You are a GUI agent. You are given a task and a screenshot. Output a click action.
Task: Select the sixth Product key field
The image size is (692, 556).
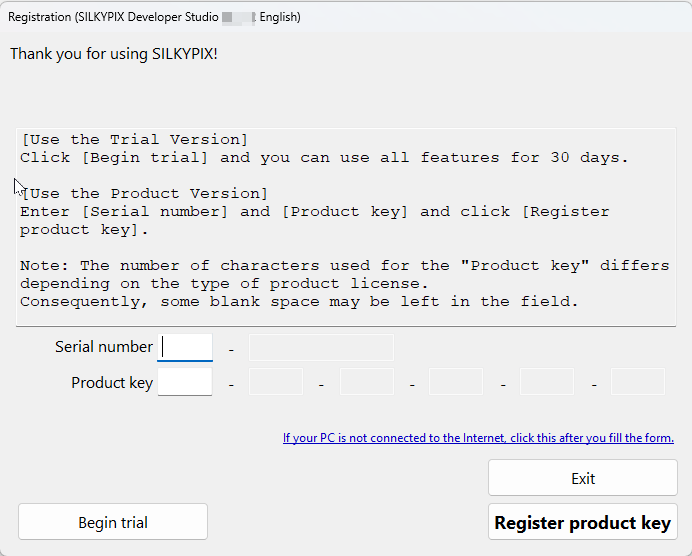click(x=638, y=382)
